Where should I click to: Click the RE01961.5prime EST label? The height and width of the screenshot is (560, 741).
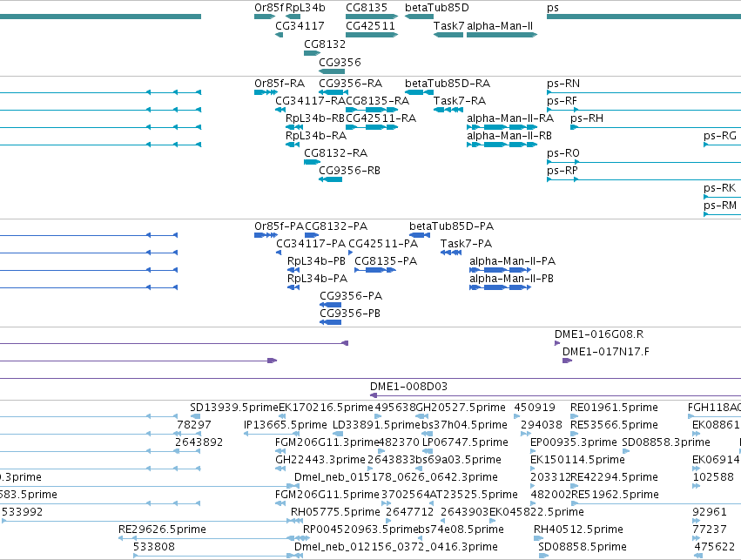614,408
